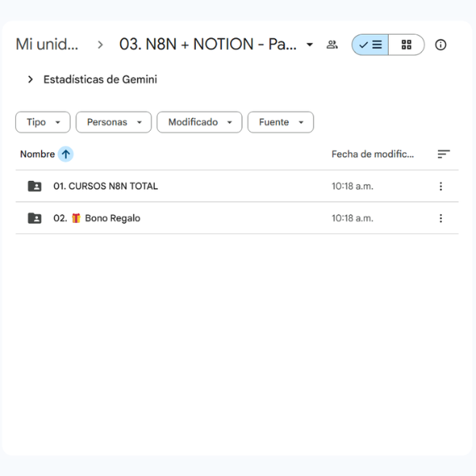
Task: Open more actions for 02. Bono Regalo
Action: pyautogui.click(x=441, y=218)
